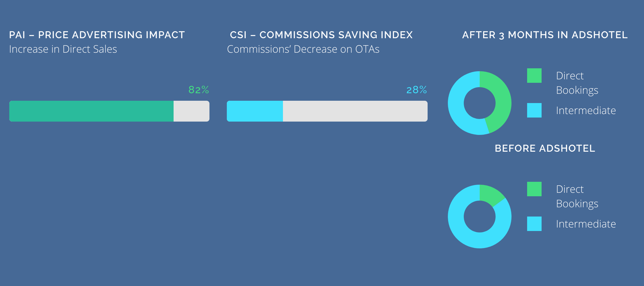Viewport: 644px width, 286px height.
Task: Click the cyan Intermediate swatch under Before Adshotel
Action: pos(534,224)
